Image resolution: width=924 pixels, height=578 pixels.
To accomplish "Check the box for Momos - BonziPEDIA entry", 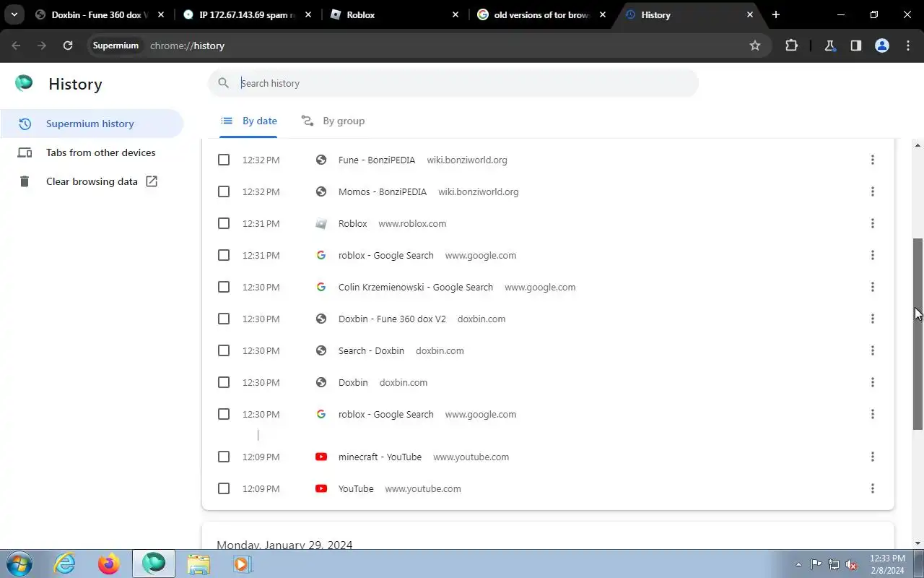I will coord(224,191).
